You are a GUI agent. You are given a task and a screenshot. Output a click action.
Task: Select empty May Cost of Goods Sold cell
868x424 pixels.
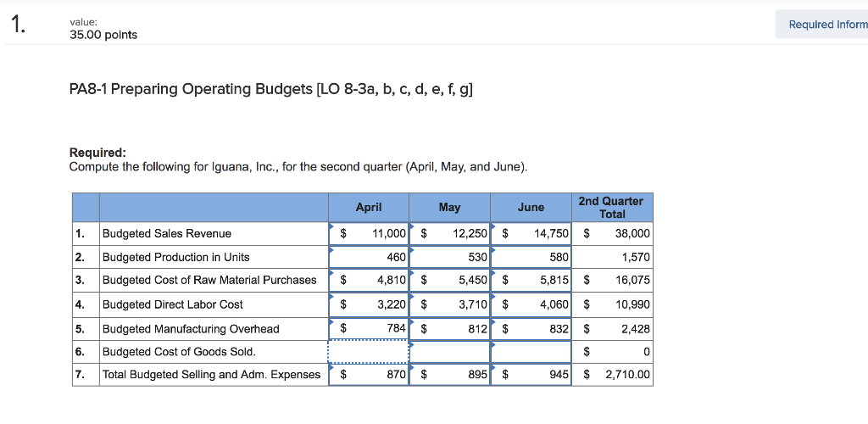(x=449, y=352)
